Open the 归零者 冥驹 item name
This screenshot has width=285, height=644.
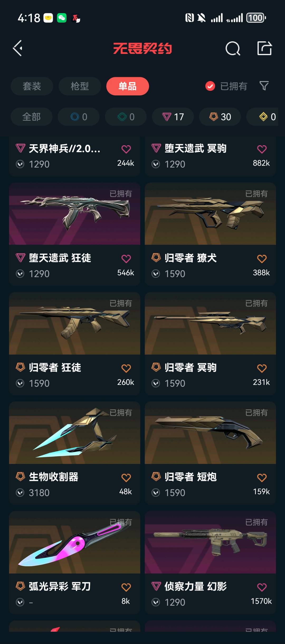[191, 367]
